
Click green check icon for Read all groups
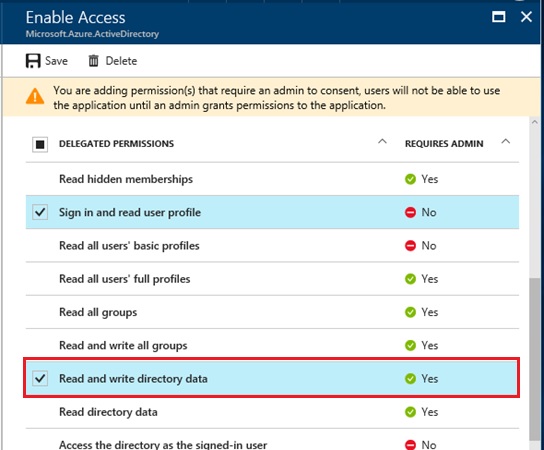click(410, 312)
